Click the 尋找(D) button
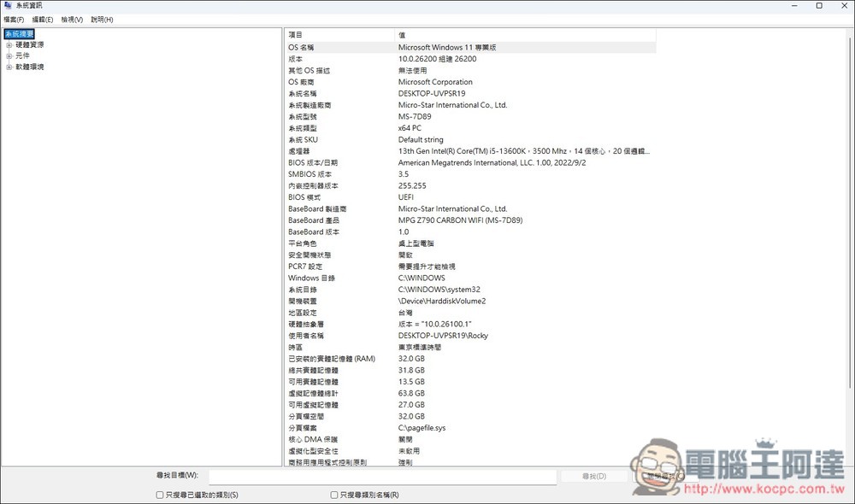The image size is (855, 504). coord(594,476)
